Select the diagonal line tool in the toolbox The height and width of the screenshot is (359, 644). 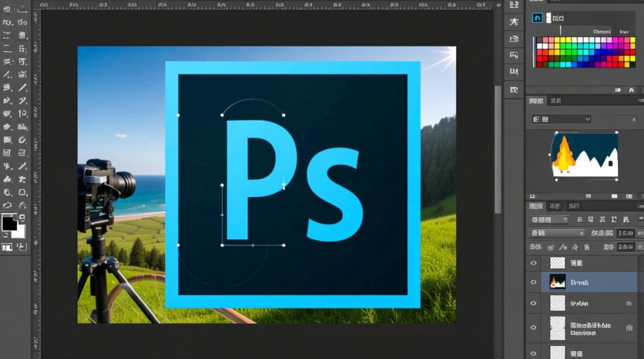(x=23, y=88)
